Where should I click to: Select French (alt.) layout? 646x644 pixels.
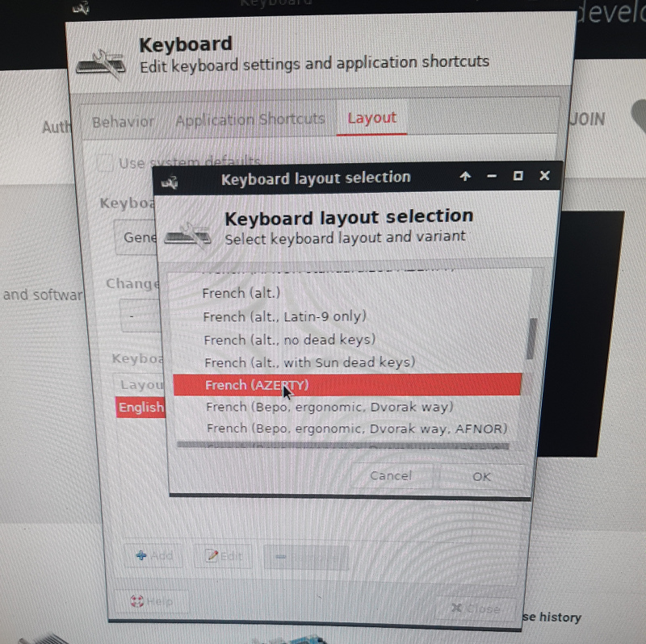pyautogui.click(x=241, y=293)
